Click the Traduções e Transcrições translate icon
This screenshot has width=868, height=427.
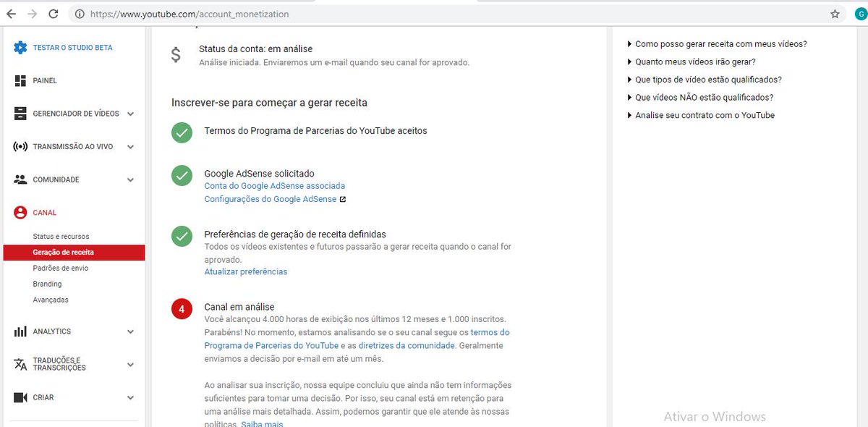coord(20,364)
